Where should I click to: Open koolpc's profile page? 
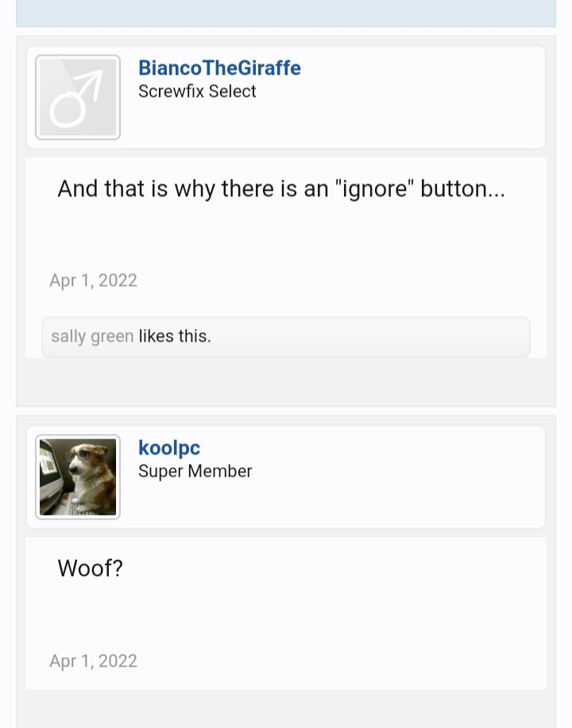click(x=168, y=447)
